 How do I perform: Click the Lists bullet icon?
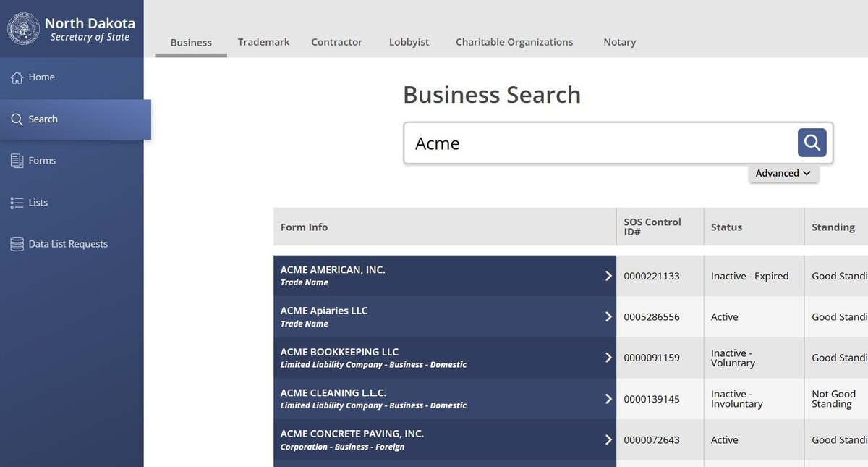17,203
